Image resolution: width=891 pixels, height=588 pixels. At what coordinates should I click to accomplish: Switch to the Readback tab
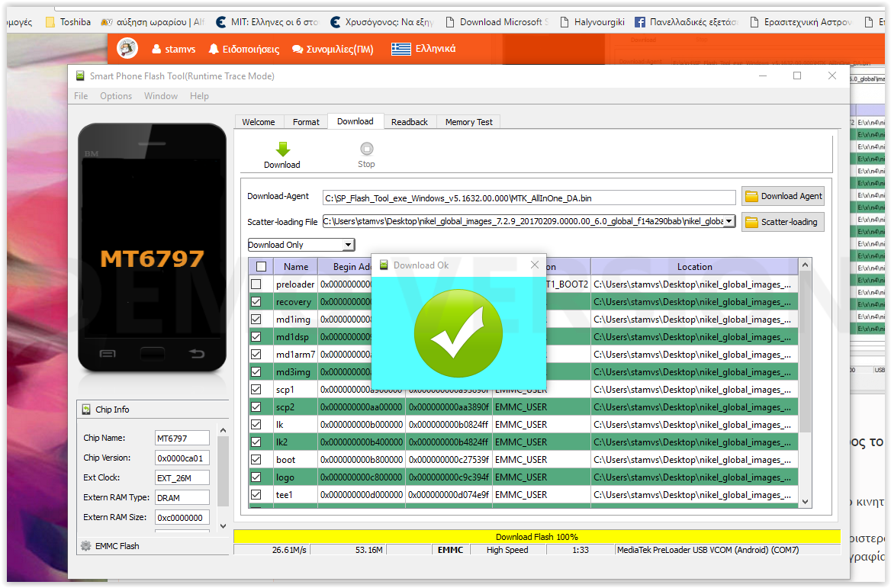pos(410,122)
